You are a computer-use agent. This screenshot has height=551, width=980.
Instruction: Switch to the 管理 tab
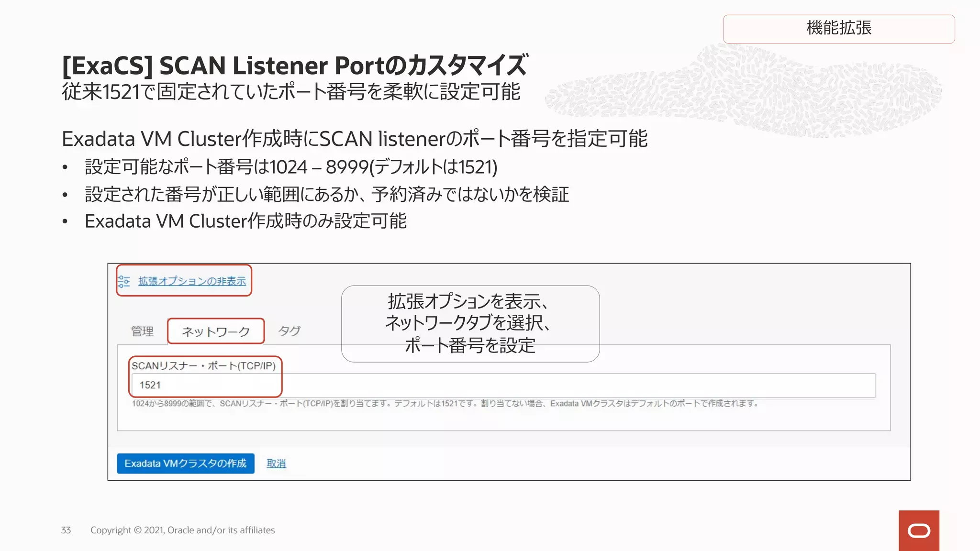click(142, 331)
